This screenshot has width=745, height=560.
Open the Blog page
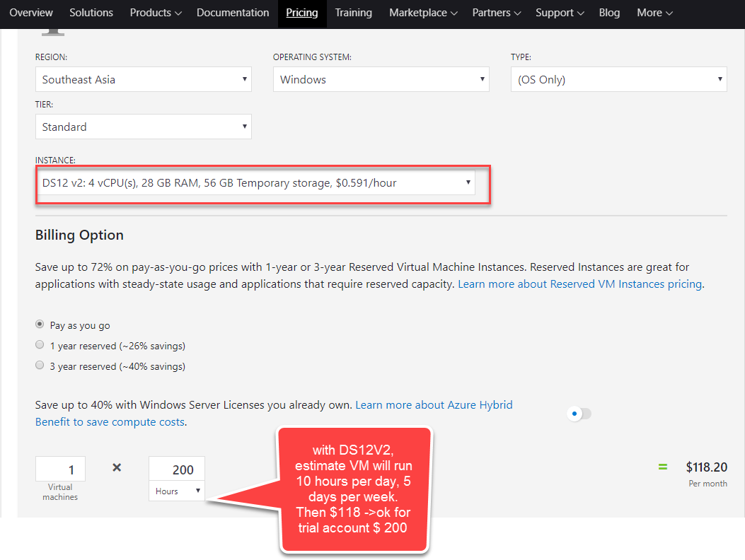(x=609, y=13)
